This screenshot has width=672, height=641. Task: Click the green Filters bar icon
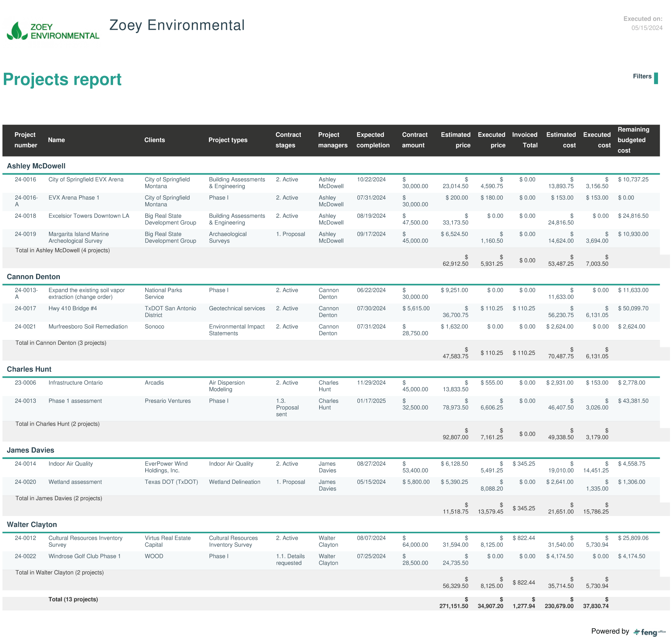(x=656, y=78)
